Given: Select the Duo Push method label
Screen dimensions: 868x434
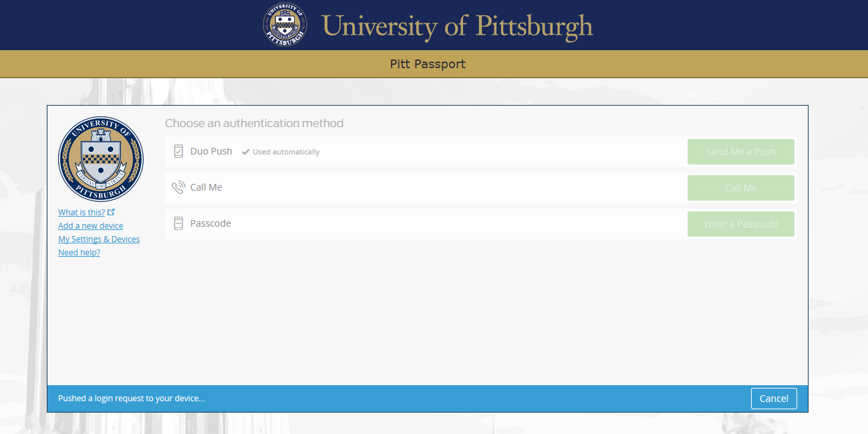Looking at the screenshot, I should pyautogui.click(x=211, y=151).
